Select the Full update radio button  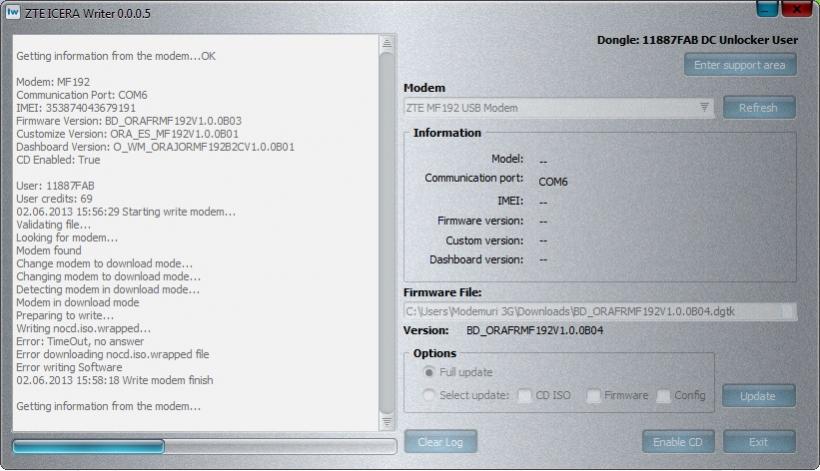pos(429,372)
